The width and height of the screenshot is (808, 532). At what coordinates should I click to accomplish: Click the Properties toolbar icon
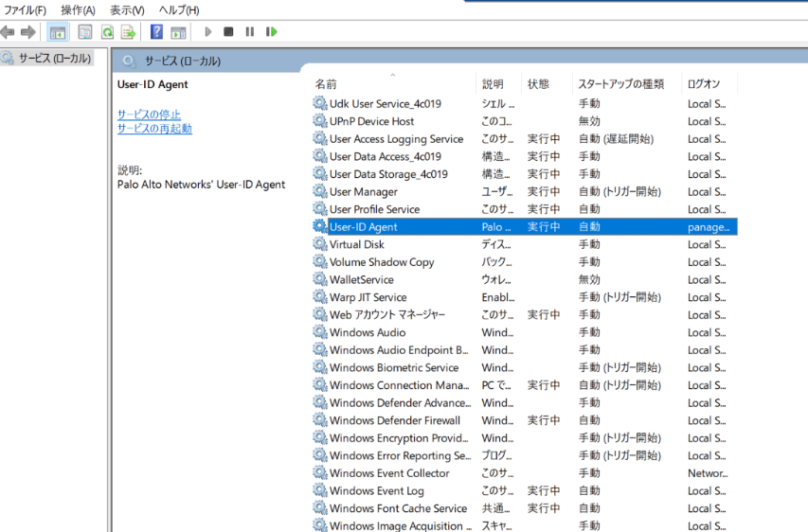85,32
